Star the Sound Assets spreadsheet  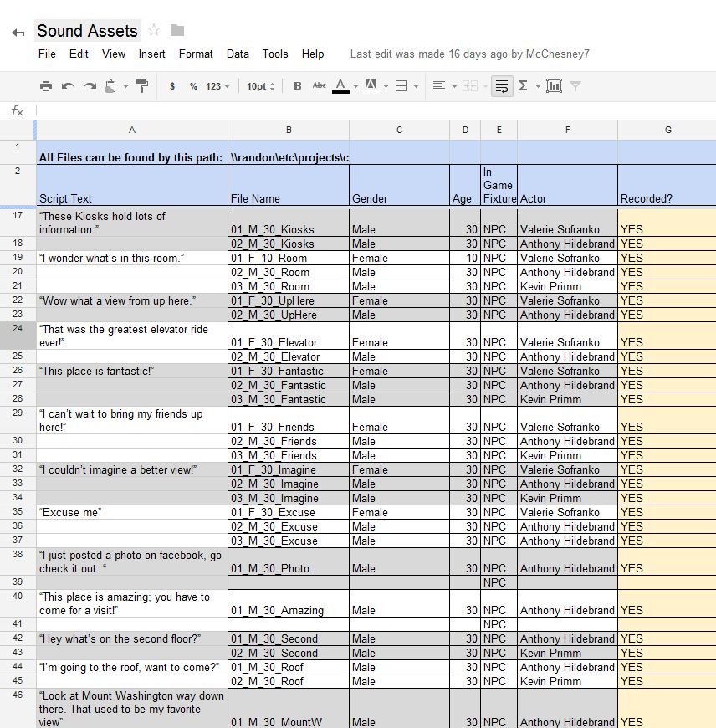pyautogui.click(x=154, y=31)
